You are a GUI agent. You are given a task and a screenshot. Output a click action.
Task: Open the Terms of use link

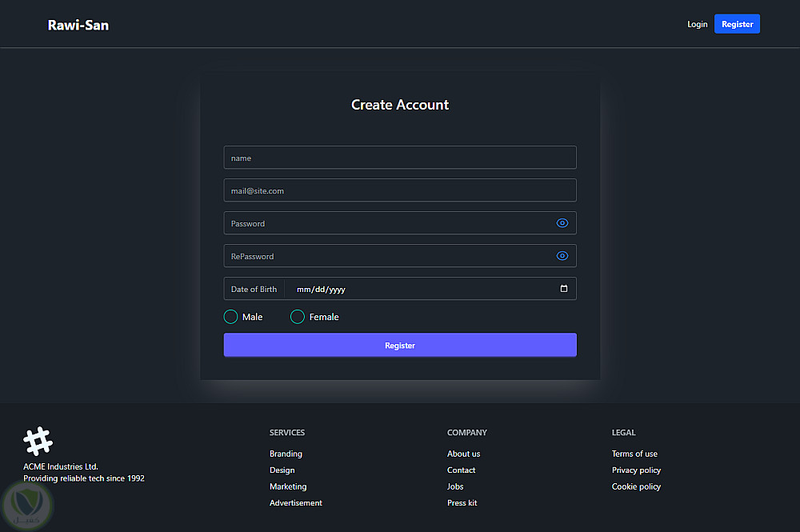[634, 454]
